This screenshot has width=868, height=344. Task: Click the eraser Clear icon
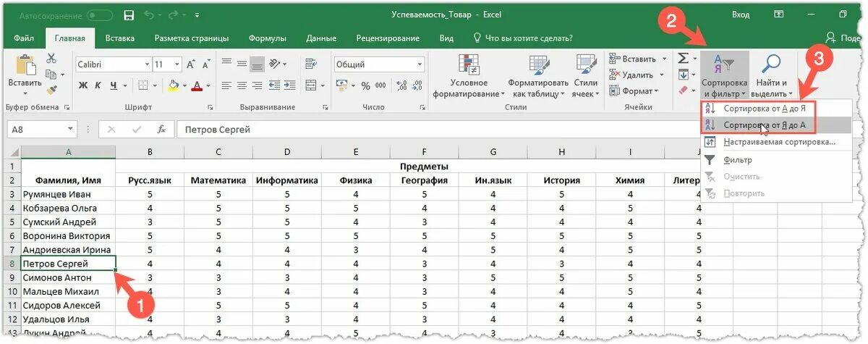pyautogui.click(x=683, y=91)
